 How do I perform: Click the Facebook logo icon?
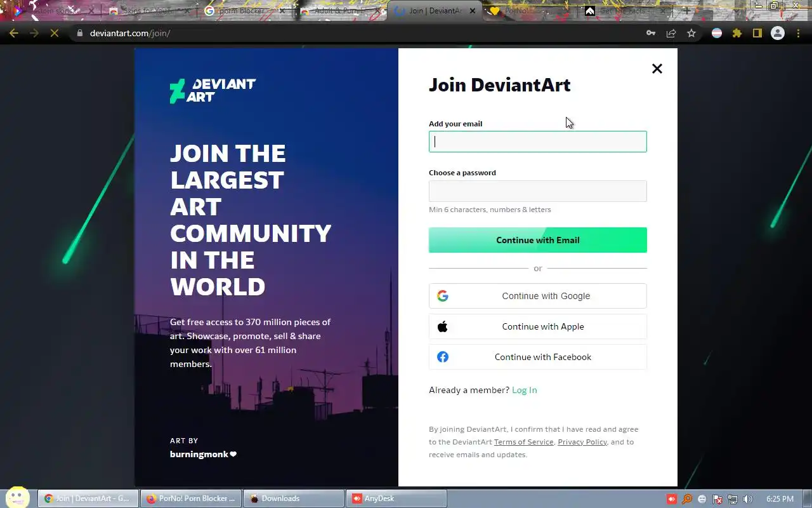443,357
